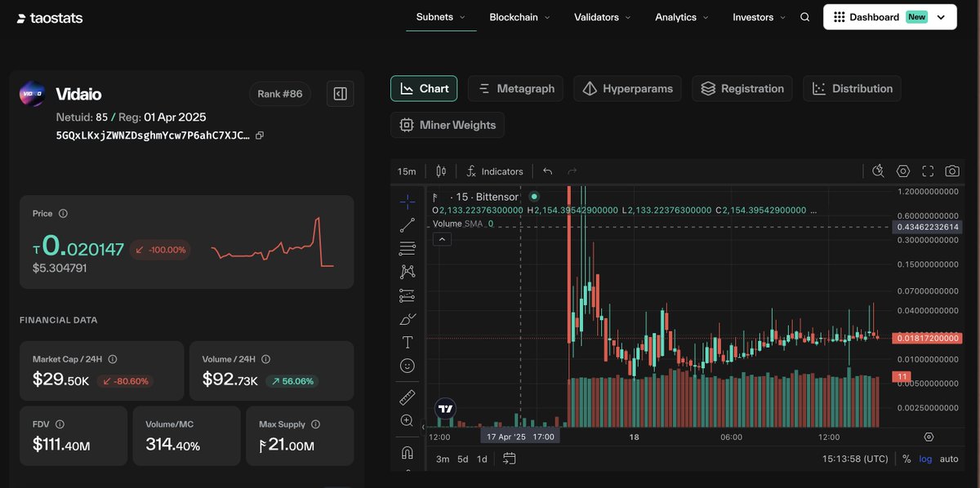This screenshot has height=488, width=980.
Task: Switch to the Chart tab
Action: click(x=424, y=89)
